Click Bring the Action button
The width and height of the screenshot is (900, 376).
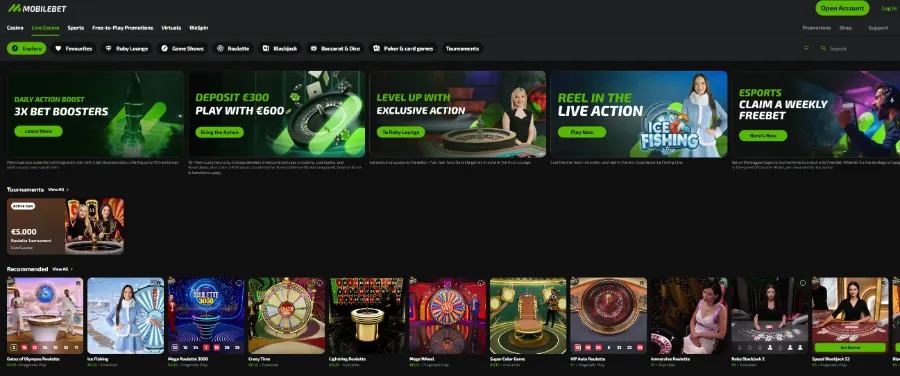click(219, 132)
